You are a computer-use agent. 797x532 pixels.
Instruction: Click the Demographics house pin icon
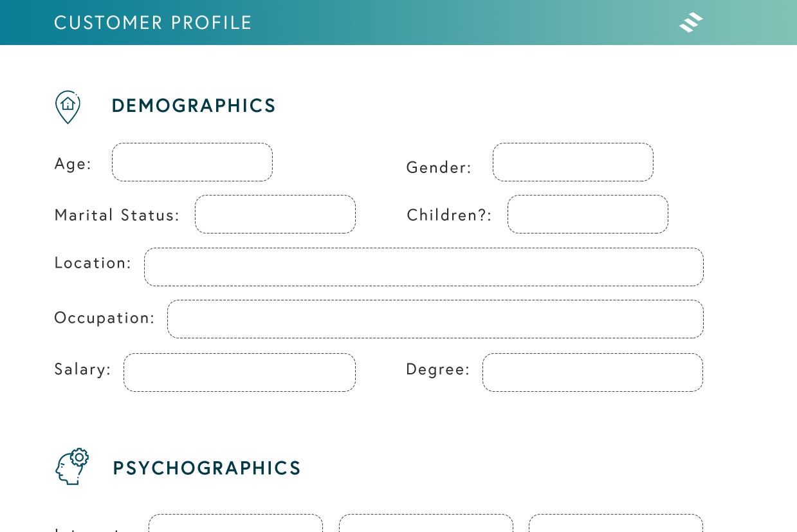coord(68,107)
